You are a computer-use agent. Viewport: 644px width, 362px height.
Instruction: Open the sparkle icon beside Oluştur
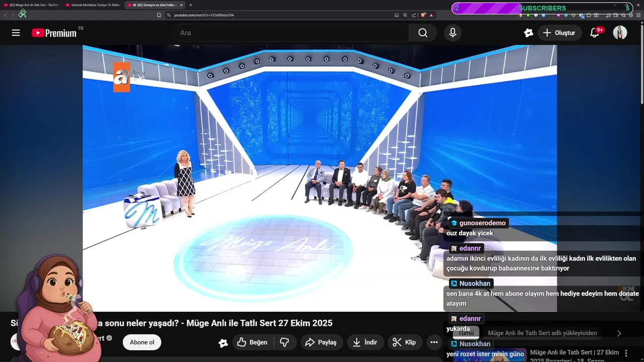528,33
